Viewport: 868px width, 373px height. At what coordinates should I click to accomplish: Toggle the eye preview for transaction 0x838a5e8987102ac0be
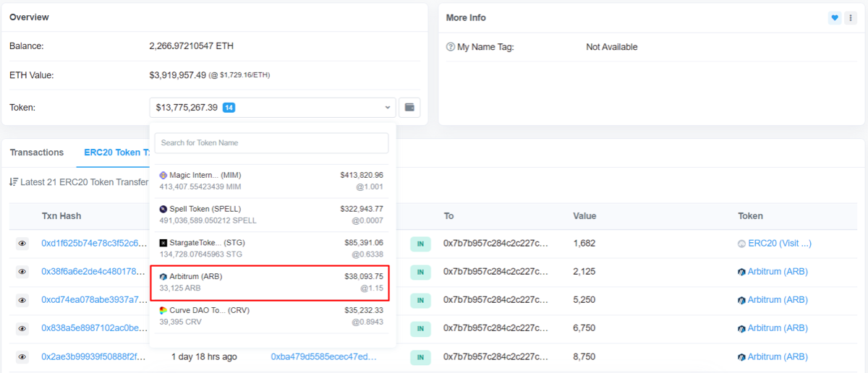pyautogui.click(x=22, y=328)
